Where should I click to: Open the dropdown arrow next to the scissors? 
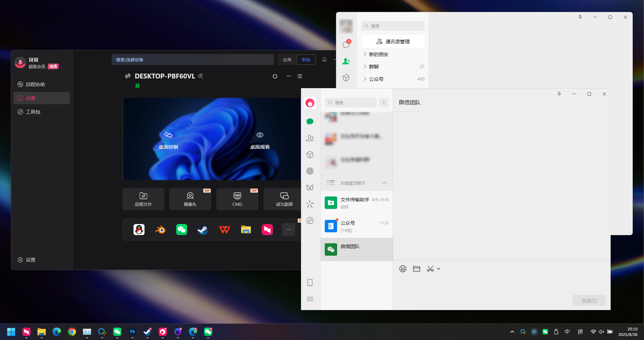pos(439,269)
